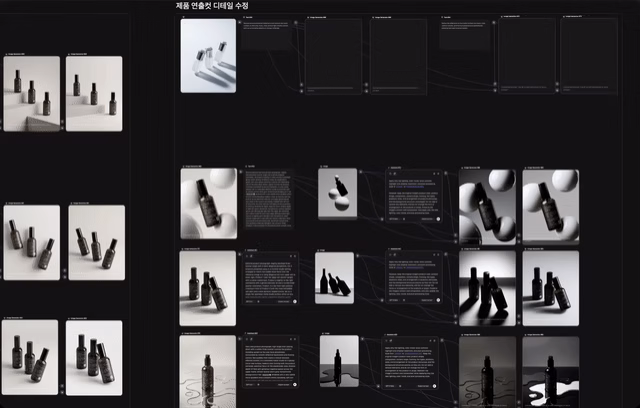Screen dimensions: 640x408
Task: Click the output port of the silhouette three-bottles image
Action: [357, 256]
